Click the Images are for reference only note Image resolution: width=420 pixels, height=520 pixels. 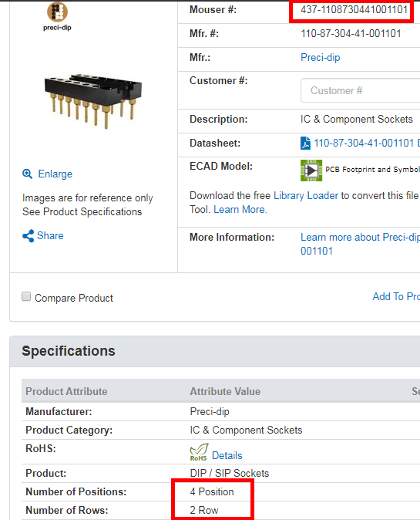click(x=87, y=198)
